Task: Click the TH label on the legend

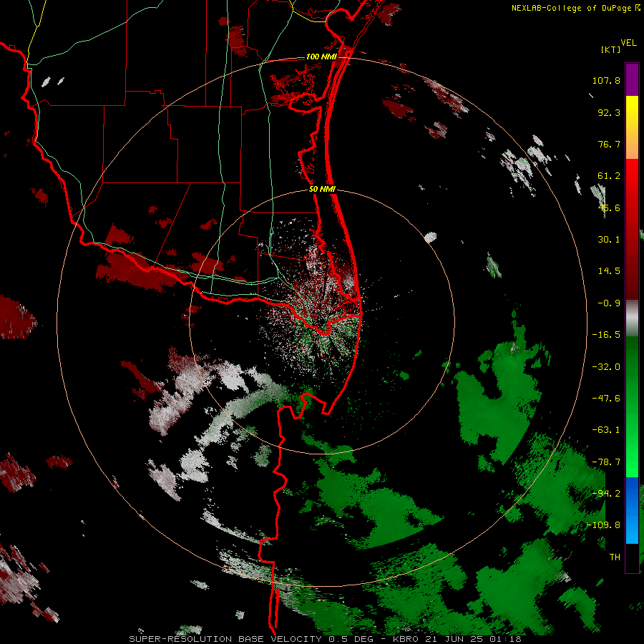Action: coord(615,557)
